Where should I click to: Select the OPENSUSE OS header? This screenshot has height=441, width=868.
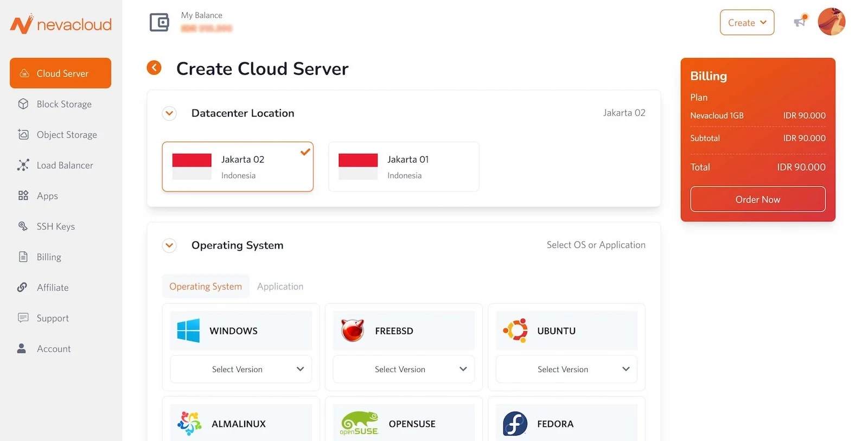pos(404,423)
